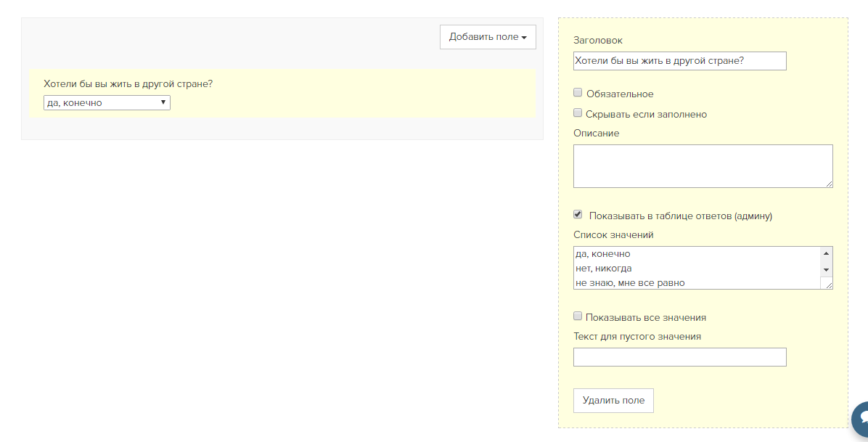Uncheck Показывать в таблице ответов (админу)

coord(578,214)
